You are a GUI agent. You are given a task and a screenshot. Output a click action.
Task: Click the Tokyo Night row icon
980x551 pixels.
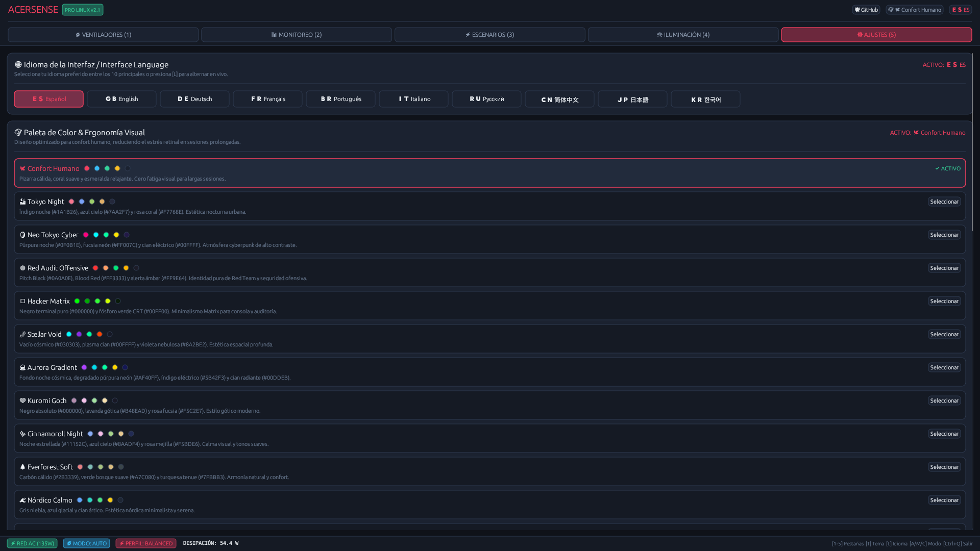click(22, 202)
